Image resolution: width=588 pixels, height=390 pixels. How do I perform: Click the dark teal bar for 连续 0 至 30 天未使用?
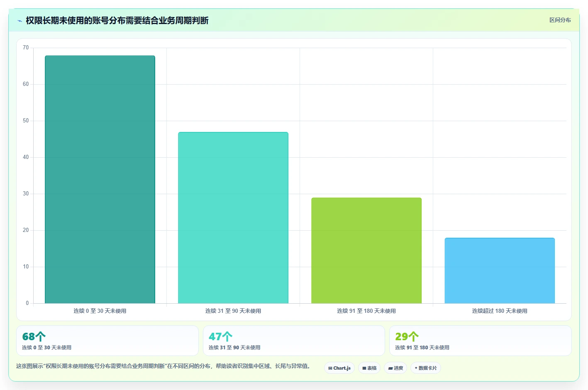(x=100, y=179)
